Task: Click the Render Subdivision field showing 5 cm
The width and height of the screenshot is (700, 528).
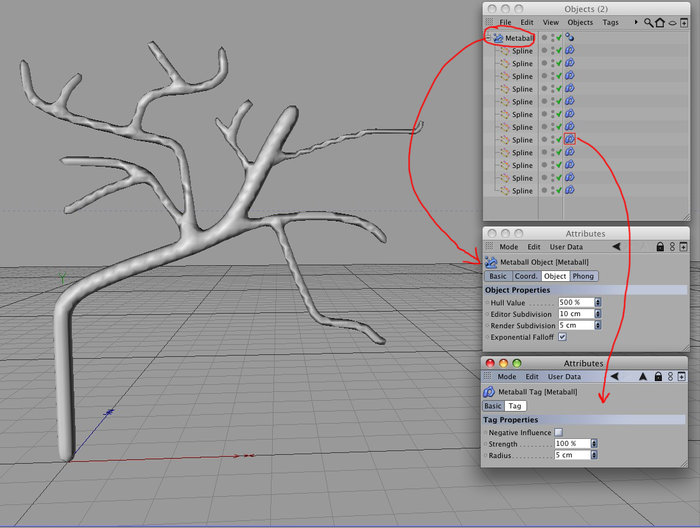Action: (x=576, y=325)
